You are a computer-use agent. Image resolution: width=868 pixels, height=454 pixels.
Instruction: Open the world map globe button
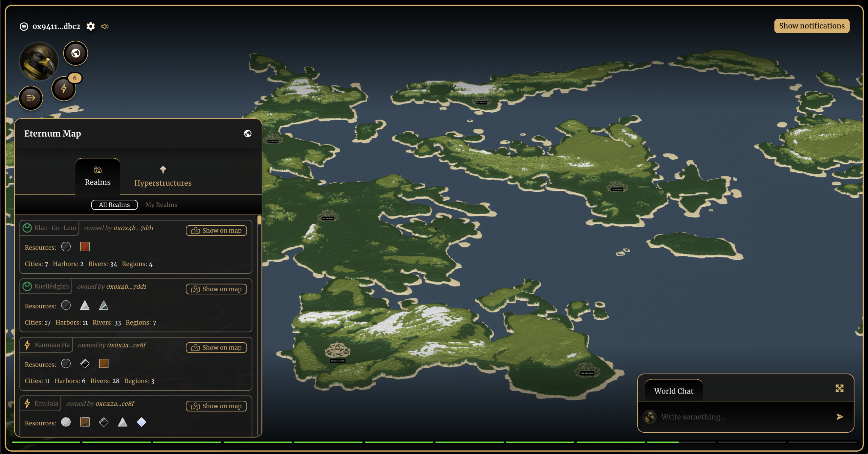click(76, 53)
